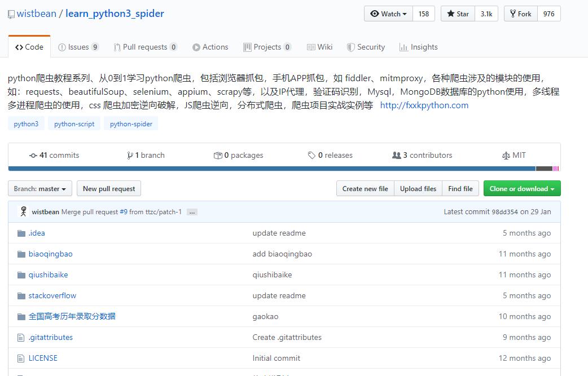Open the biaoqingbao folder icon
The height and width of the screenshot is (376, 588).
coord(21,254)
